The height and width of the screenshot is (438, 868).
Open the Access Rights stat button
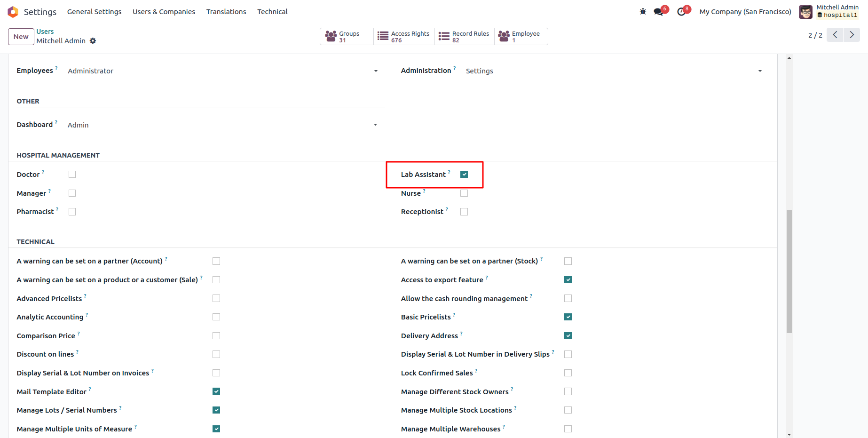(404, 37)
